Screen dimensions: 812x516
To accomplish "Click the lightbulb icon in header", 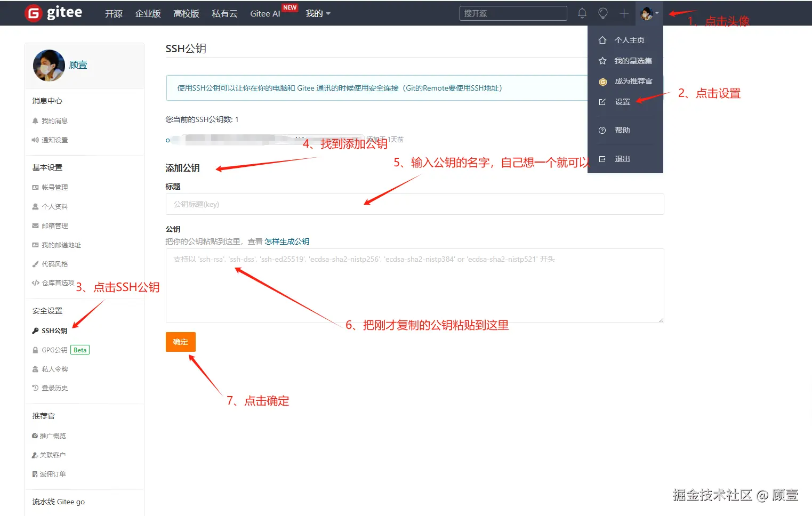I will pyautogui.click(x=603, y=13).
